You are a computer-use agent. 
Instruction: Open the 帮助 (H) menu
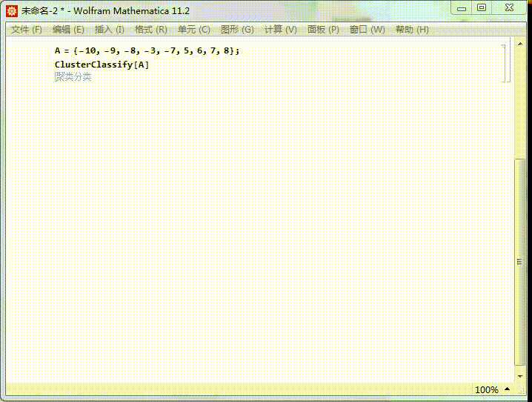pos(412,30)
